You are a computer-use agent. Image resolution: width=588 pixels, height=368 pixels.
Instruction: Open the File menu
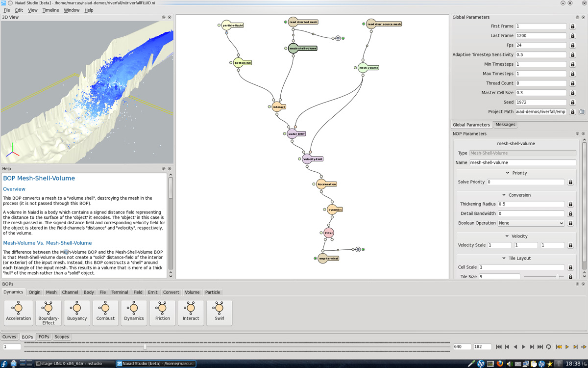(7, 10)
